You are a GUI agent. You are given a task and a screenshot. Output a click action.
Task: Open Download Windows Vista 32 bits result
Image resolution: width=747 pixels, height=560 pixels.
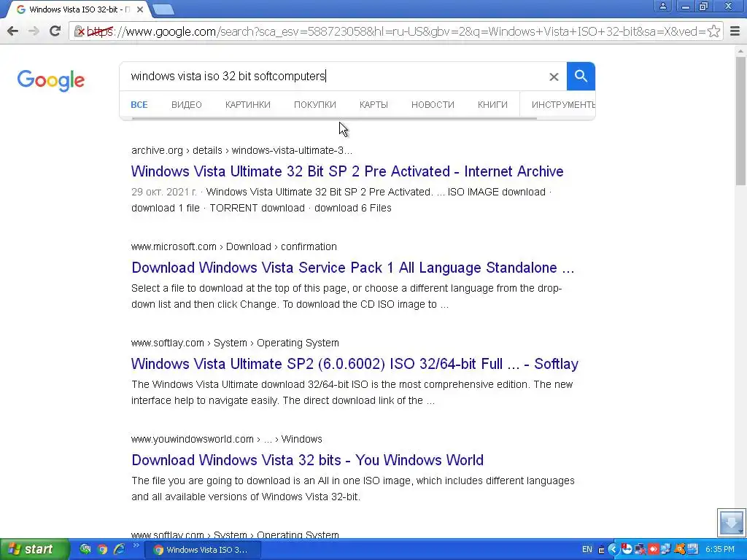click(x=307, y=460)
